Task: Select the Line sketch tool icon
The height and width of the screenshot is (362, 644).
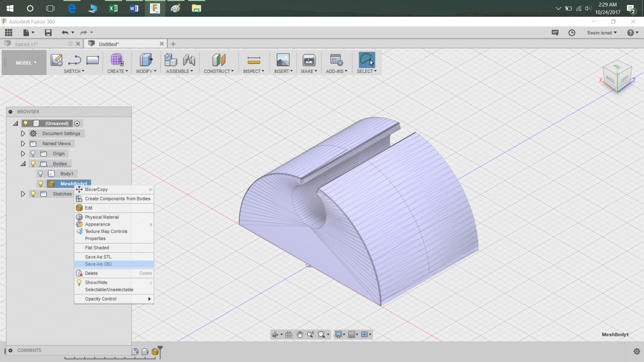Action: (74, 60)
